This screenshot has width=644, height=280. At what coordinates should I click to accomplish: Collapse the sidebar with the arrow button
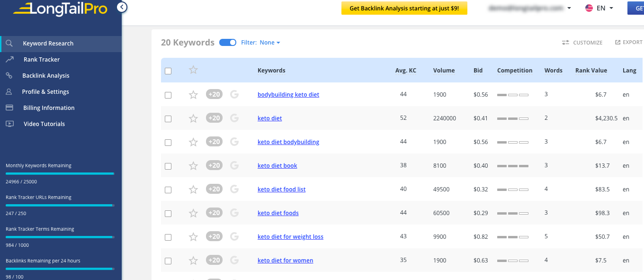(122, 7)
